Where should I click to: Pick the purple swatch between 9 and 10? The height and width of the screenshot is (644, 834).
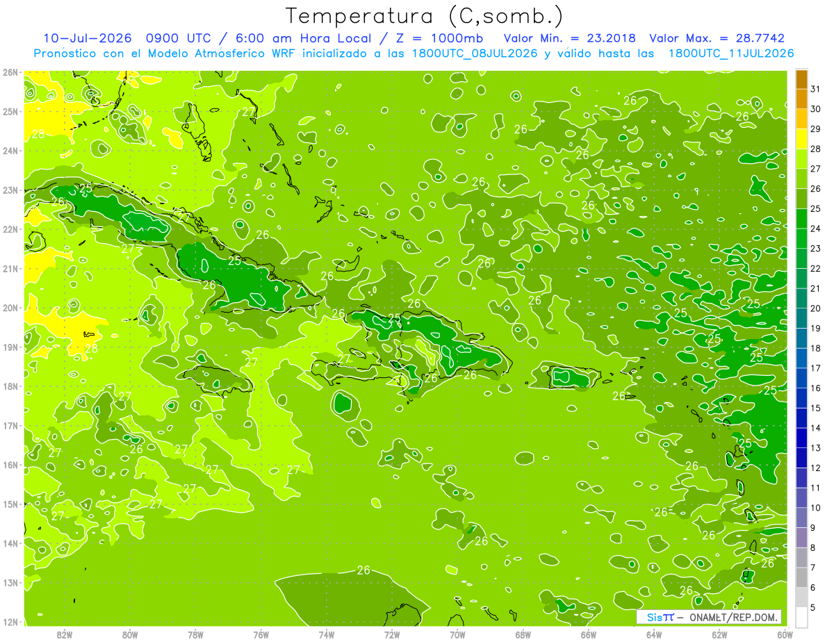(801, 517)
